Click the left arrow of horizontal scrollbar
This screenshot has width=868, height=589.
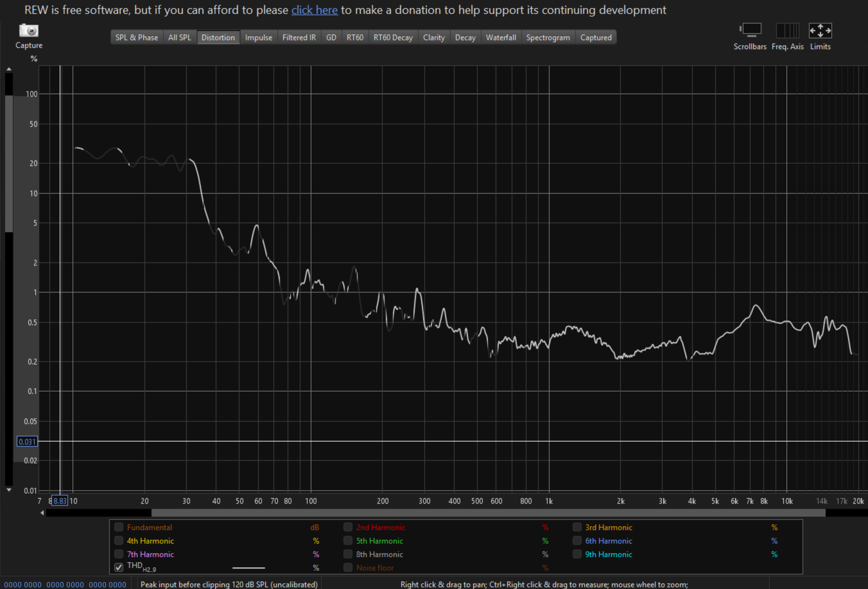point(42,513)
